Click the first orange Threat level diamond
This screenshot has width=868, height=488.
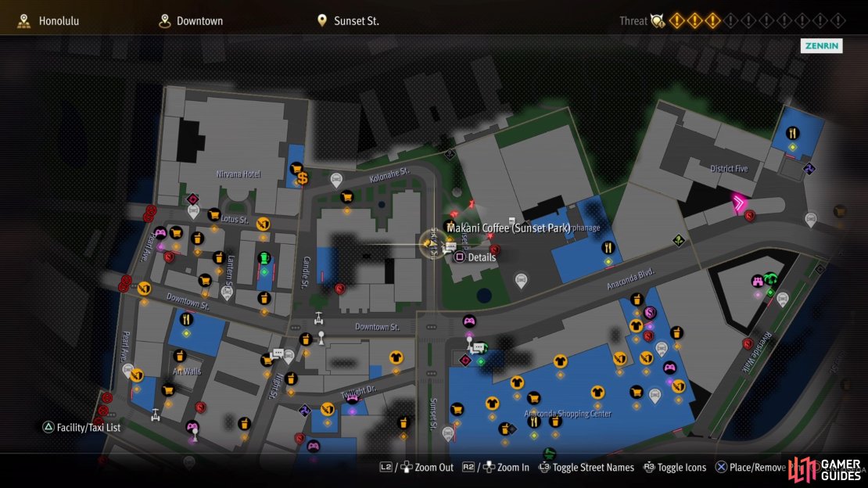click(676, 21)
